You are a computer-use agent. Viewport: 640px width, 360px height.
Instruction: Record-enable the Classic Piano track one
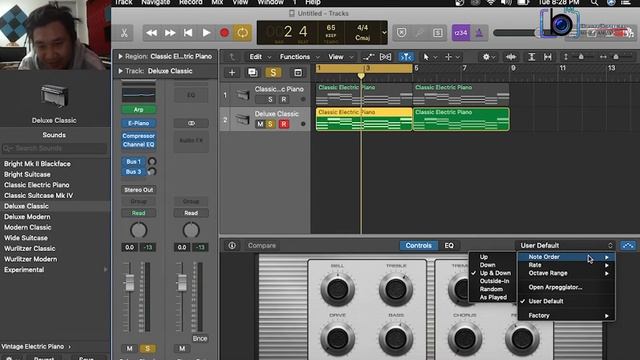coord(284,99)
